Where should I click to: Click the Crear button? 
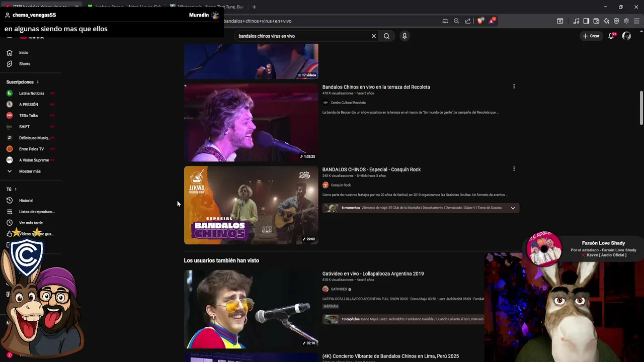[591, 36]
